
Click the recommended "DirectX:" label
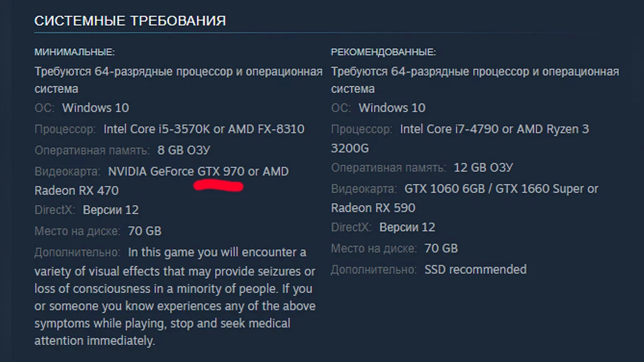[x=351, y=227]
